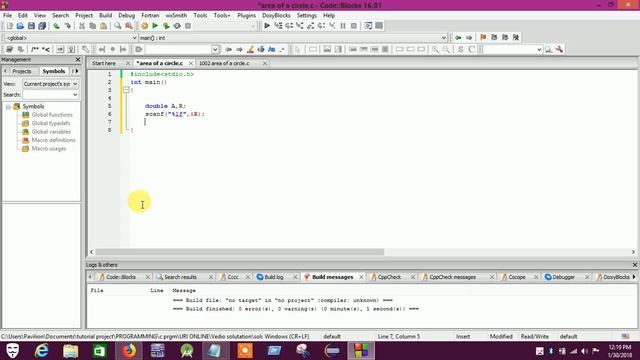Click the Debugging windows icon
The image size is (640, 360).
pos(368,26)
